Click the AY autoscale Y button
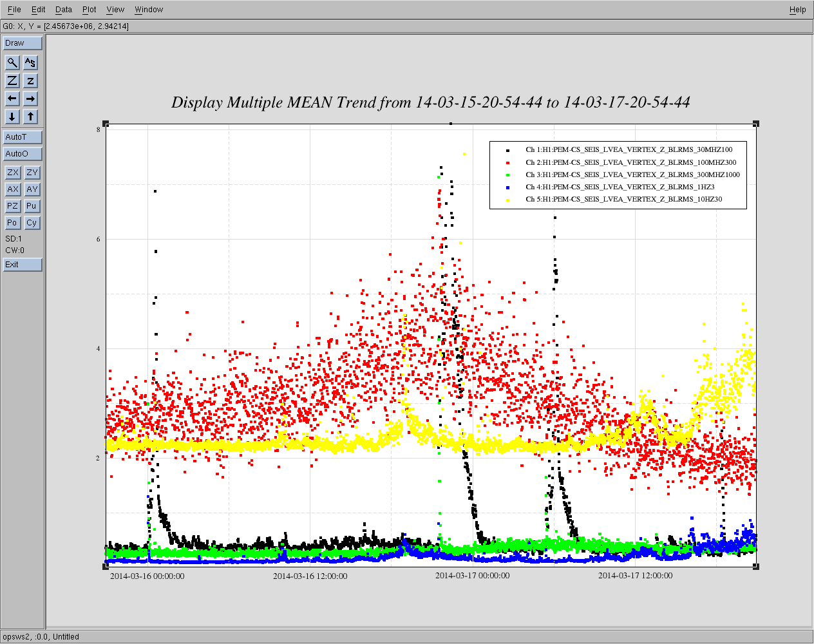This screenshot has width=814, height=644. point(32,189)
